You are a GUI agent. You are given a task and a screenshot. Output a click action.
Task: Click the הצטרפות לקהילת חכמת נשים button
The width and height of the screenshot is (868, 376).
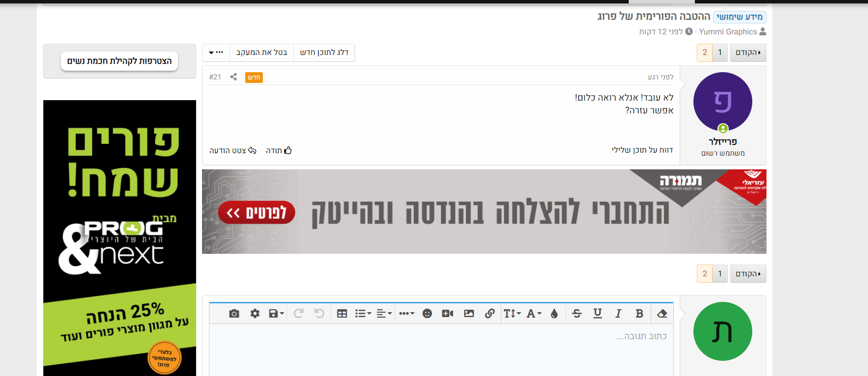pos(120,61)
